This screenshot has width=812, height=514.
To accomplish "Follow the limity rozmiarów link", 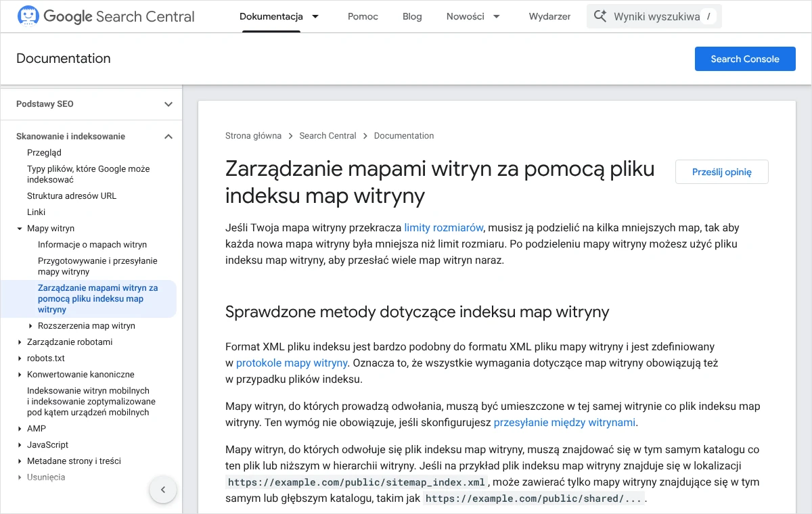I will (444, 228).
